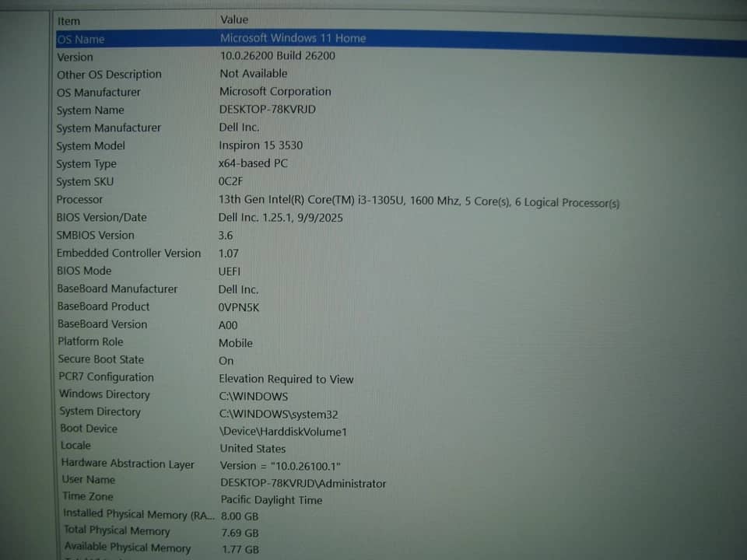Select the Platform Role row label
Image resolution: width=747 pixels, height=560 pixels.
coord(90,342)
